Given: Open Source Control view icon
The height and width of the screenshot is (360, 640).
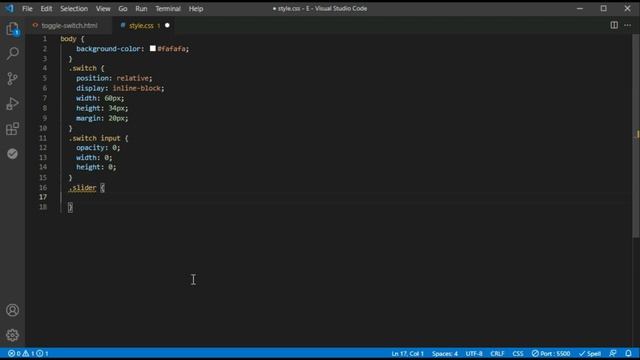Looking at the screenshot, I should (12, 78).
